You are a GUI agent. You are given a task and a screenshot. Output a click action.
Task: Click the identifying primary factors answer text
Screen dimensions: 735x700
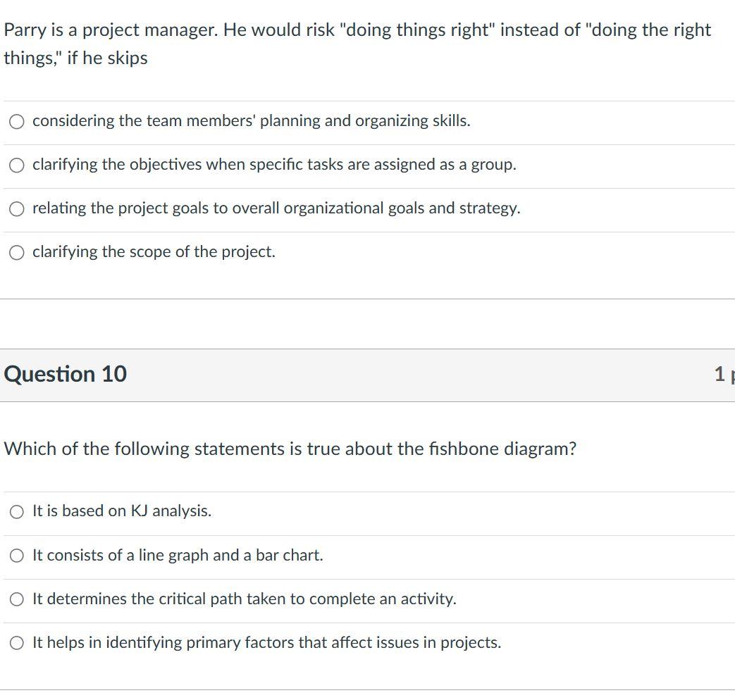point(266,642)
